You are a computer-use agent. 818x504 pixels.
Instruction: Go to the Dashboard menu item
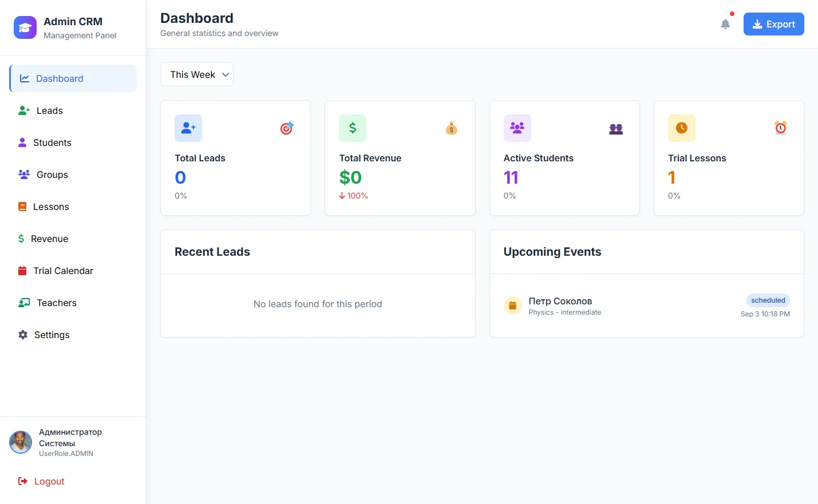73,78
